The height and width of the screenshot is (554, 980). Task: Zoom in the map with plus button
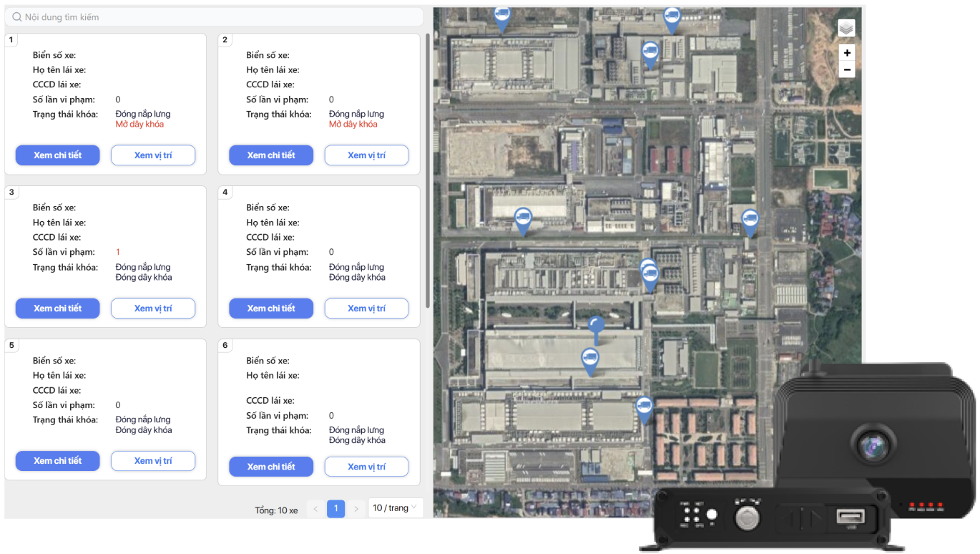pyautogui.click(x=847, y=53)
